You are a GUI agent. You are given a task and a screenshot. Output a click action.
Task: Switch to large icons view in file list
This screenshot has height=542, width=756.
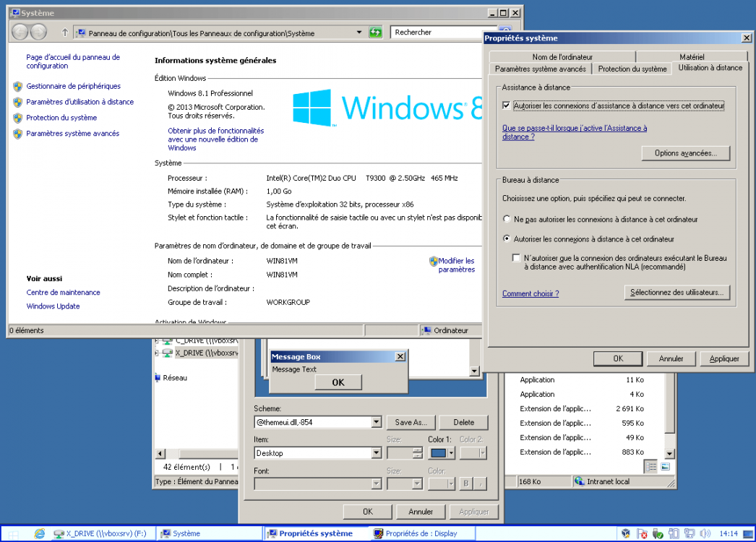coord(665,467)
